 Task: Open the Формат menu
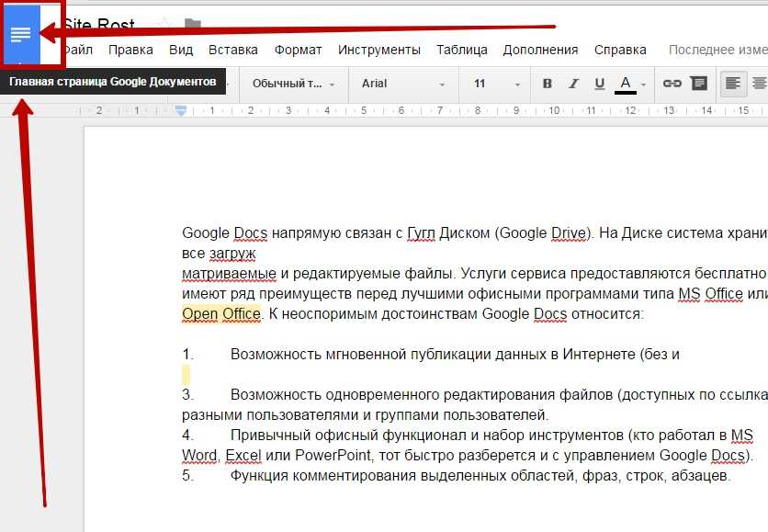click(x=298, y=50)
